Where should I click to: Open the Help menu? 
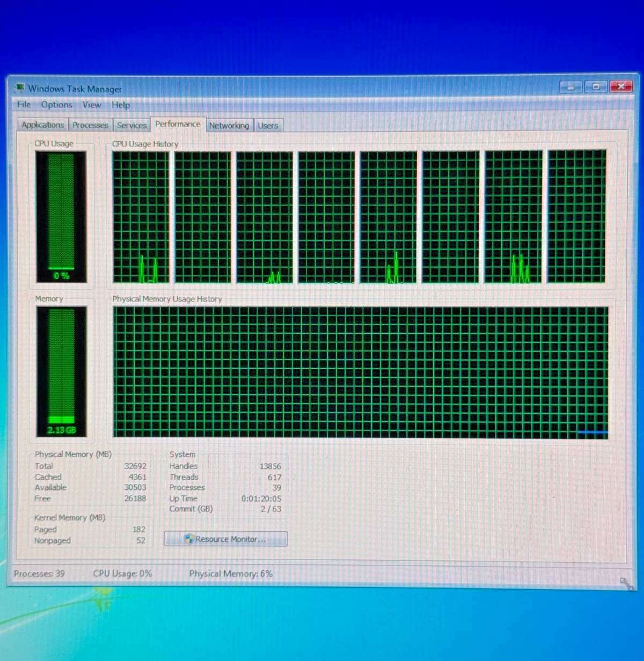(x=121, y=105)
